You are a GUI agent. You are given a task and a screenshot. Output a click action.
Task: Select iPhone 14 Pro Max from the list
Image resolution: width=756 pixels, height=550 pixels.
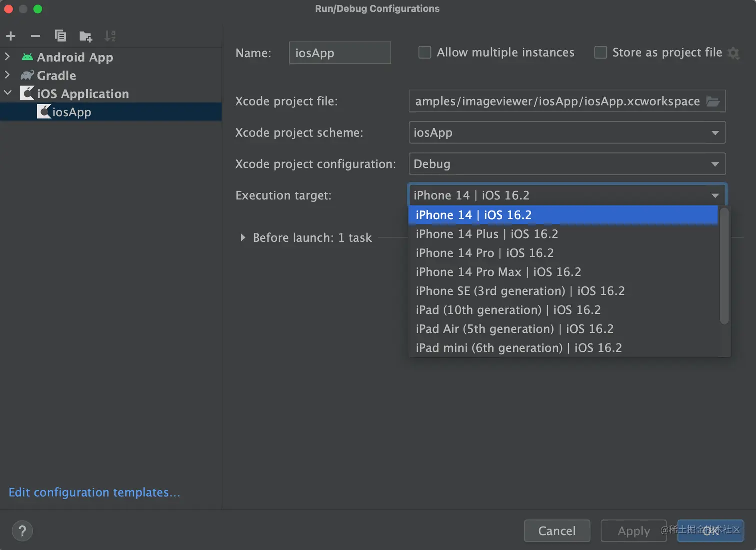498,272
